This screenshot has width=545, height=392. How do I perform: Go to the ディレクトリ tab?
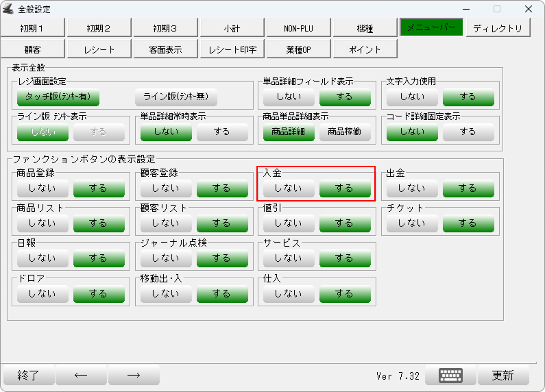pos(498,28)
